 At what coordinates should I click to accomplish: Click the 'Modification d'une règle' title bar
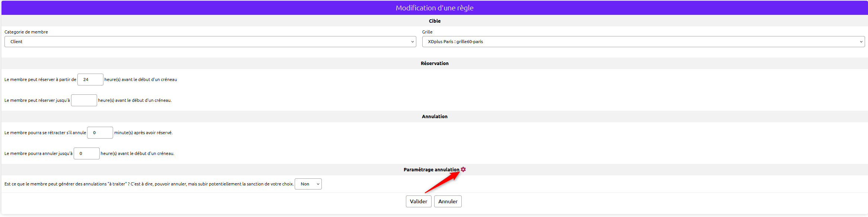click(434, 8)
